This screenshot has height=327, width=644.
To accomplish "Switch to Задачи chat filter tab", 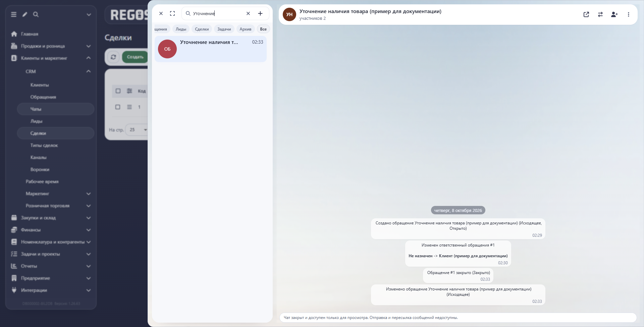I will 224,29.
